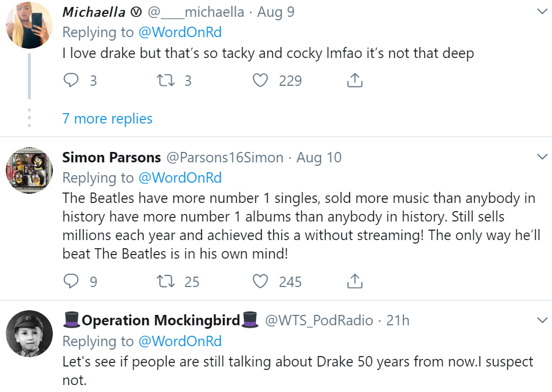Open the options chevron on Michaella's tweet
Image resolution: width=552 pixels, height=392 pixels.
(542, 11)
